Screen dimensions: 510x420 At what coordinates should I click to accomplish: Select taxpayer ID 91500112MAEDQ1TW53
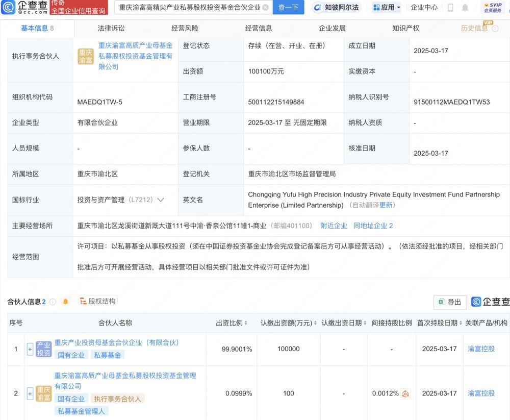tap(451, 102)
